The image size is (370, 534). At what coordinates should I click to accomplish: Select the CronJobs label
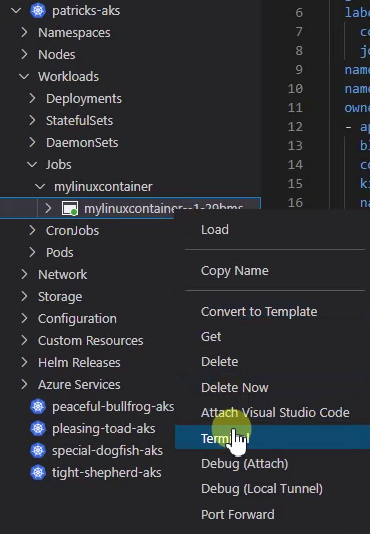[73, 231]
